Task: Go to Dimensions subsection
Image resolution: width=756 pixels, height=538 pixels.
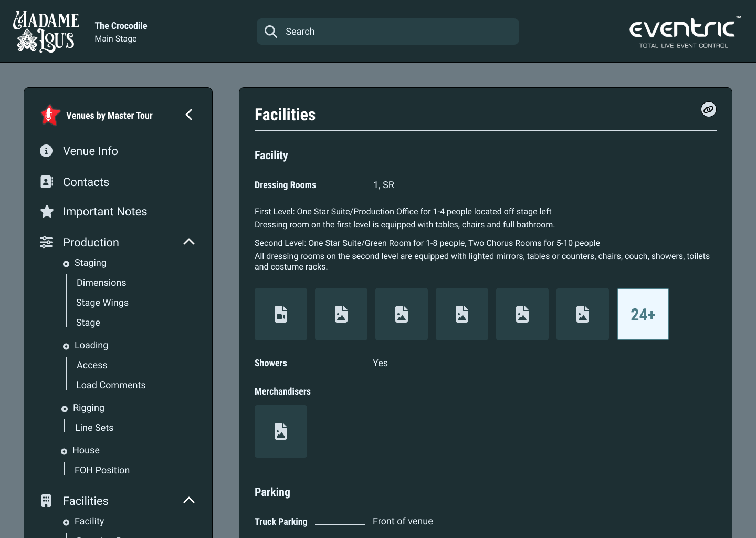Action: pyautogui.click(x=101, y=283)
